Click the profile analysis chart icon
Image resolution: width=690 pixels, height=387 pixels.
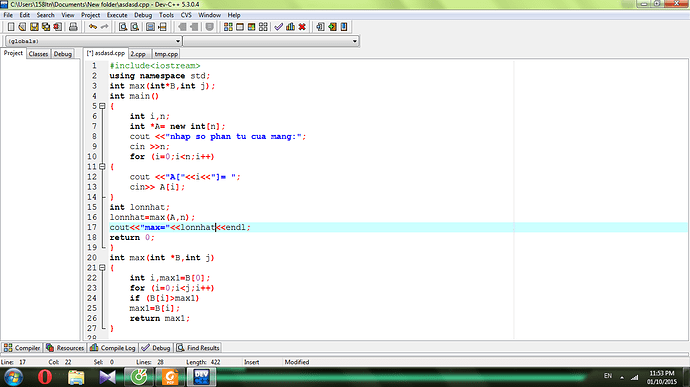(x=290, y=27)
